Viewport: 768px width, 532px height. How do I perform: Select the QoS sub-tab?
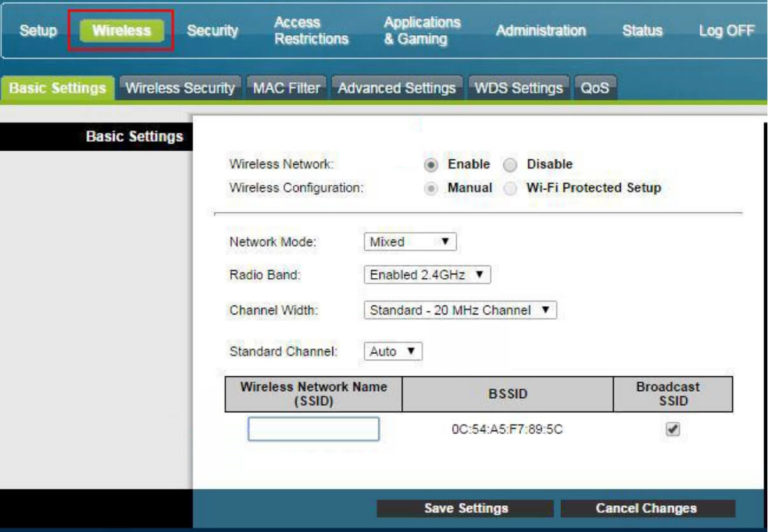point(595,88)
